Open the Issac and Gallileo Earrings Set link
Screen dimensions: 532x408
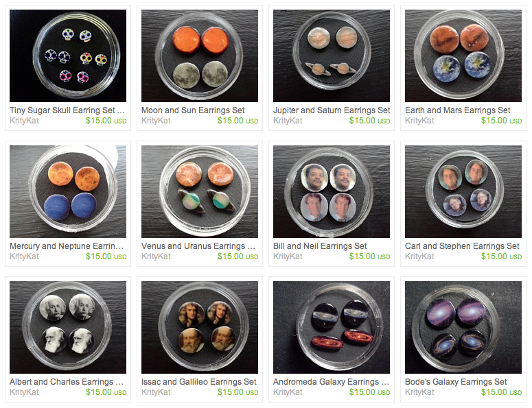point(199,382)
